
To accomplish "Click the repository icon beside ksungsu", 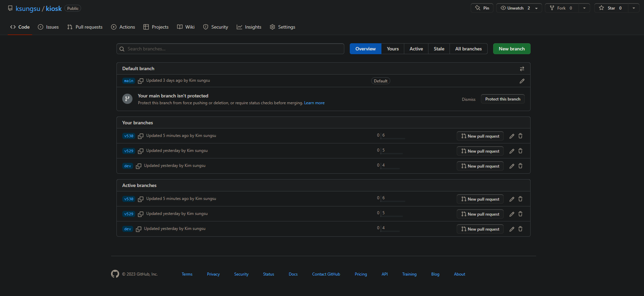I will click(x=10, y=8).
